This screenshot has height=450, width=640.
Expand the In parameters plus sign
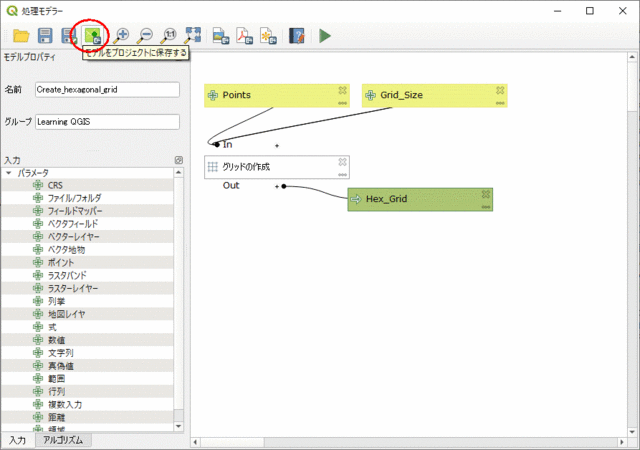(277, 145)
